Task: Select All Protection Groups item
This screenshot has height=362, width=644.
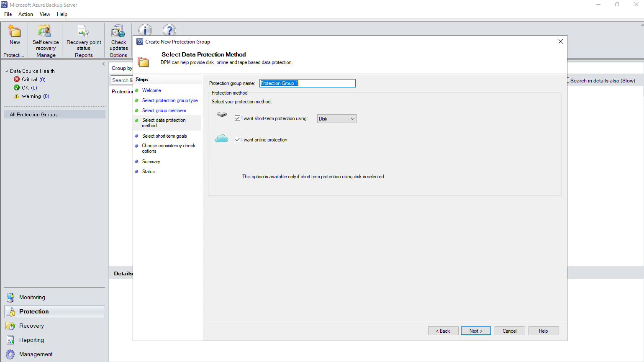Action: tap(55, 115)
